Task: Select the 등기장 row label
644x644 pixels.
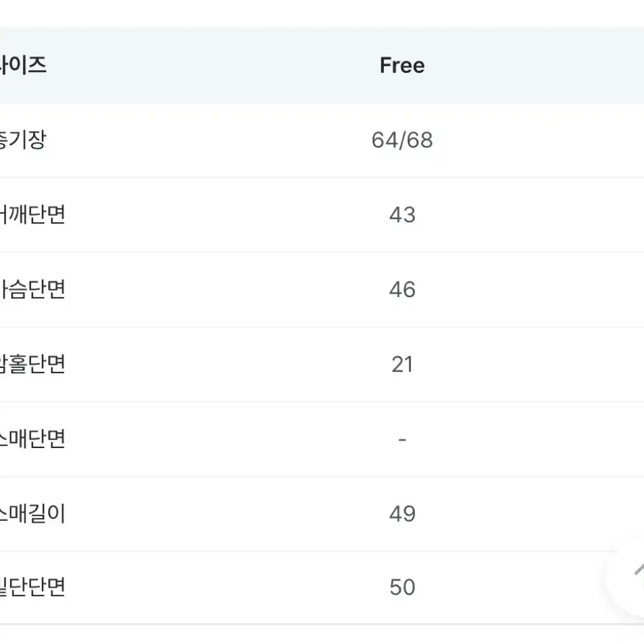Action: point(23,140)
